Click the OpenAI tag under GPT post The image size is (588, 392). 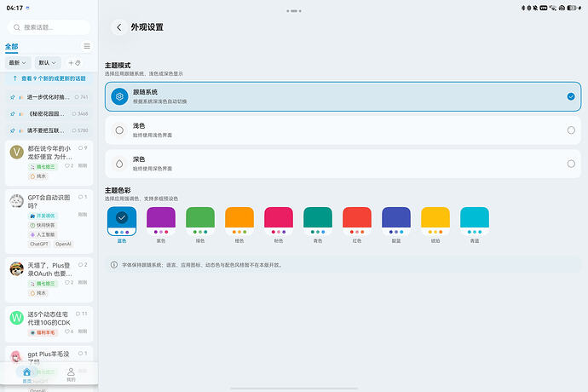63,244
